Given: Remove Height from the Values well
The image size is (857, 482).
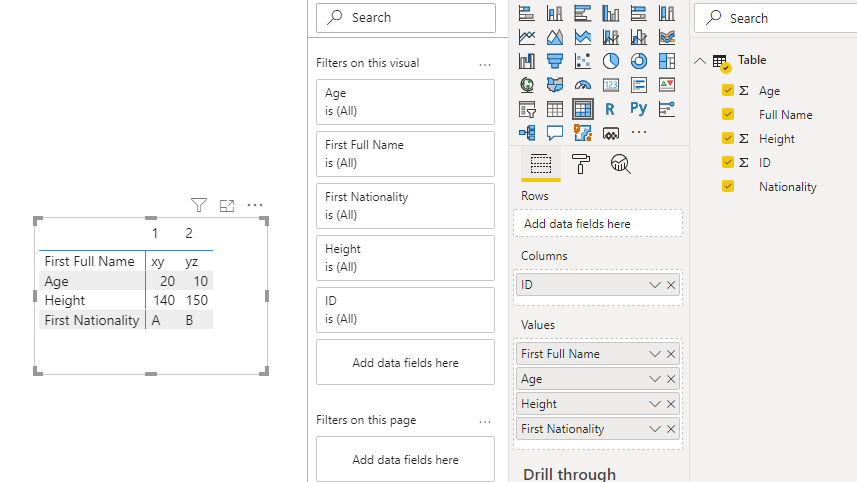Looking at the screenshot, I should tap(671, 404).
